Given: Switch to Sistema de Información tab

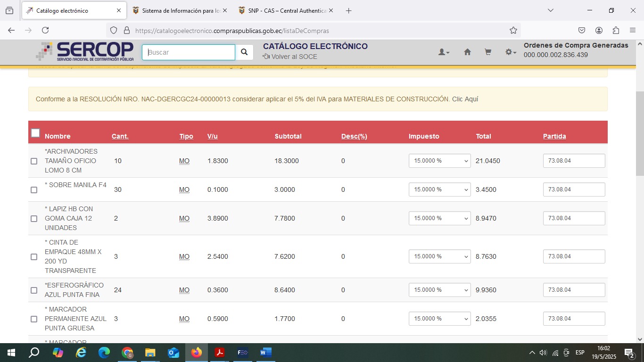Looking at the screenshot, I should 179,10.
